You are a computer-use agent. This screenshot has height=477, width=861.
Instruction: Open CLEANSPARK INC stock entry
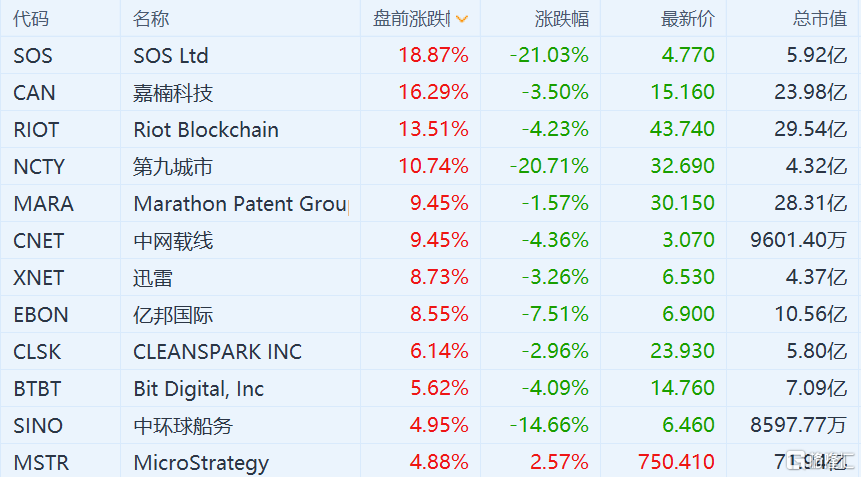(217, 352)
